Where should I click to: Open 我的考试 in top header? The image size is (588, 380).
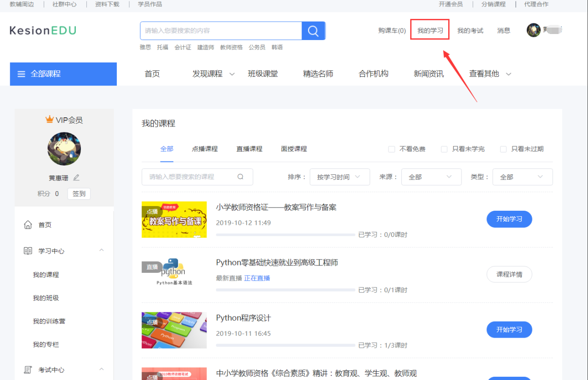point(470,31)
